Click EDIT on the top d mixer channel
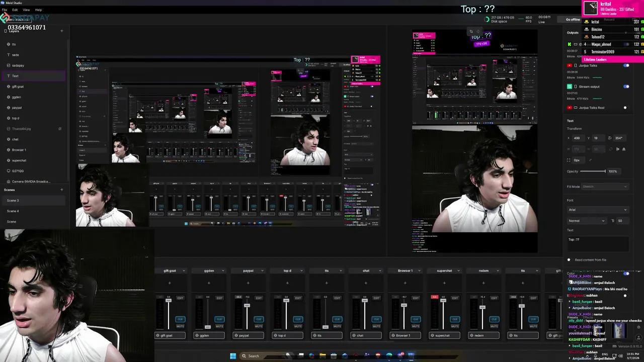 [298, 298]
